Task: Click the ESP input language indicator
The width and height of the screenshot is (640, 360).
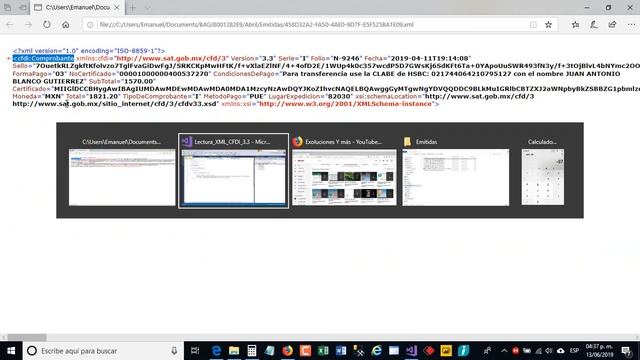Action: (x=575, y=351)
